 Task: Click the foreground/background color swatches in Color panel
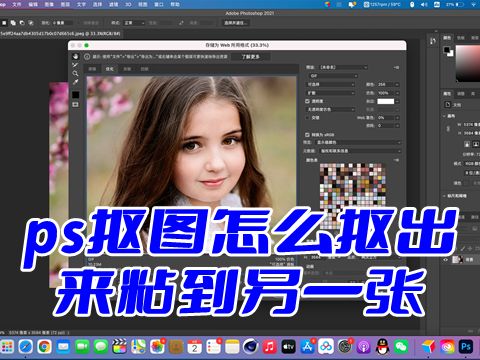448,51
